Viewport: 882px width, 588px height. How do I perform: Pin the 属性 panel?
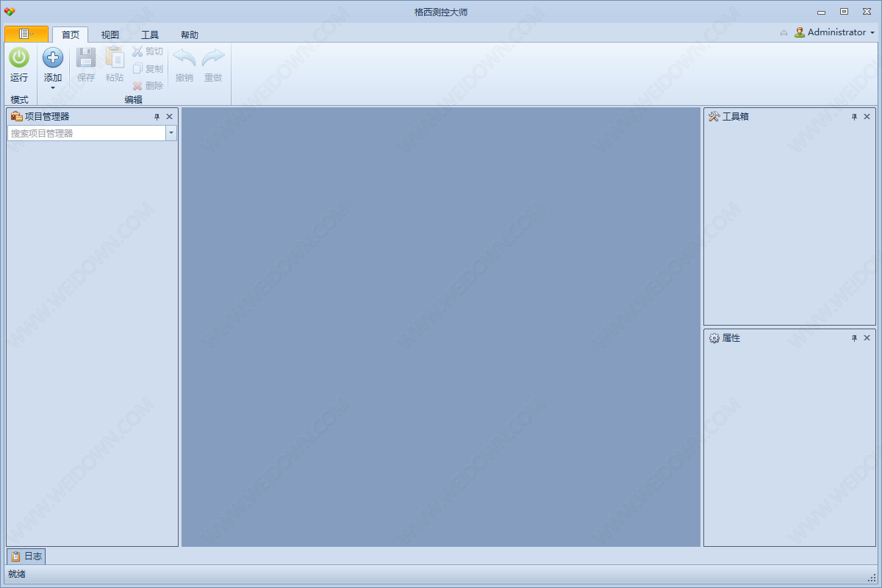854,338
